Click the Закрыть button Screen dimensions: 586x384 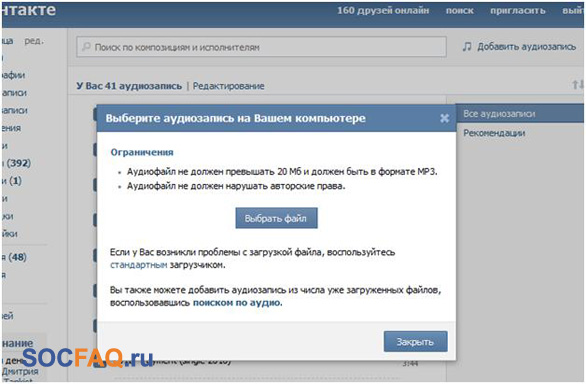(x=415, y=341)
